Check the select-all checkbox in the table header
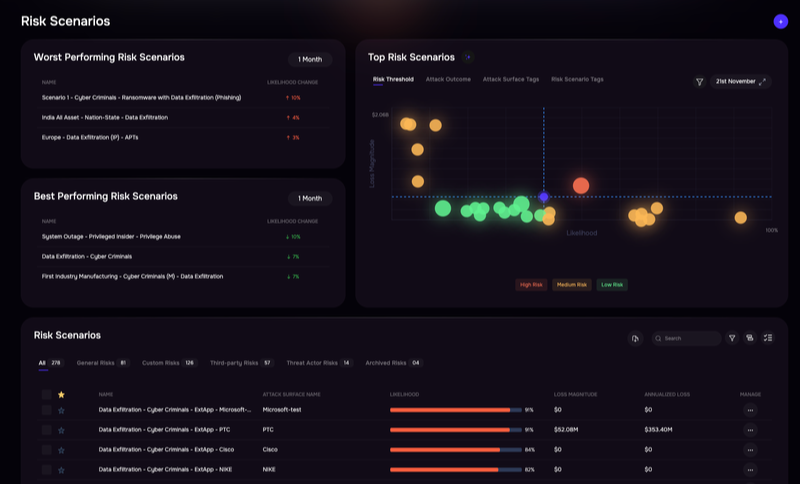The image size is (800, 484). click(x=46, y=394)
